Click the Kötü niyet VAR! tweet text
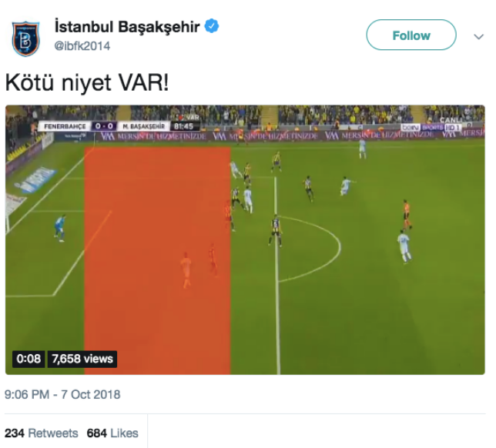 point(87,83)
